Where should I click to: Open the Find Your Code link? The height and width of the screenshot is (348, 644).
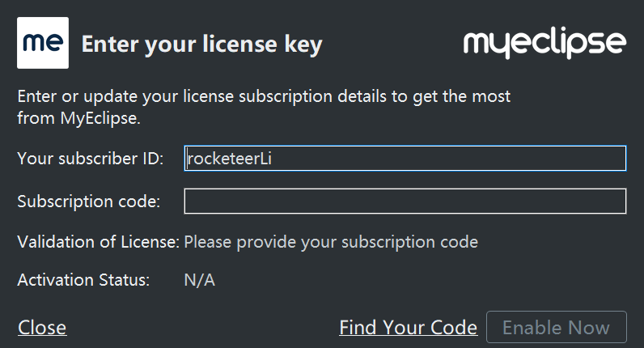pos(409,328)
